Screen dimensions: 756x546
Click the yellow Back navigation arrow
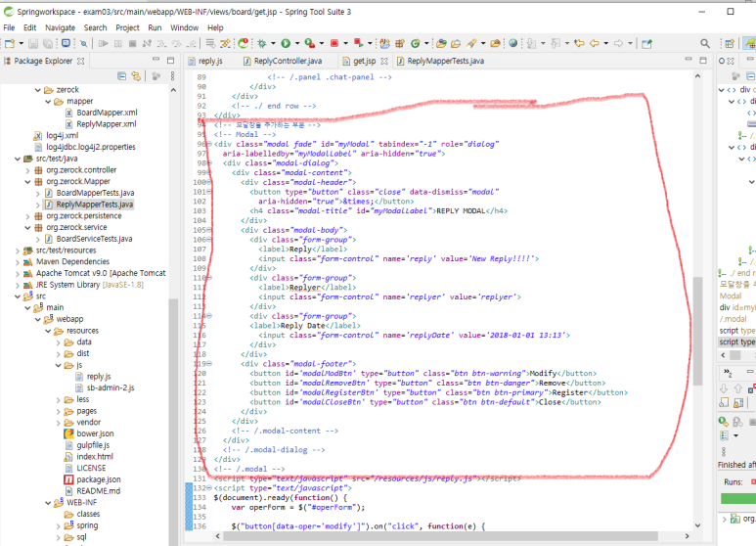point(595,43)
